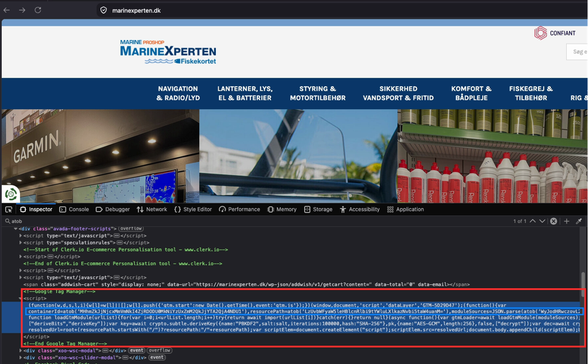This screenshot has height=364, width=588.
Task: Expand script node below Start of Clerk.io comment
Action: (20, 257)
